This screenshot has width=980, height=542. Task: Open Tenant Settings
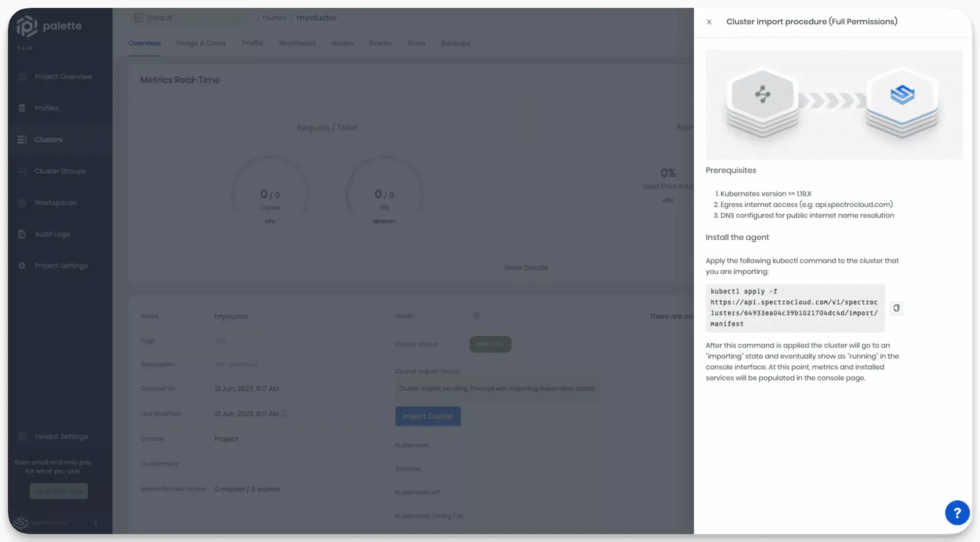click(x=60, y=436)
